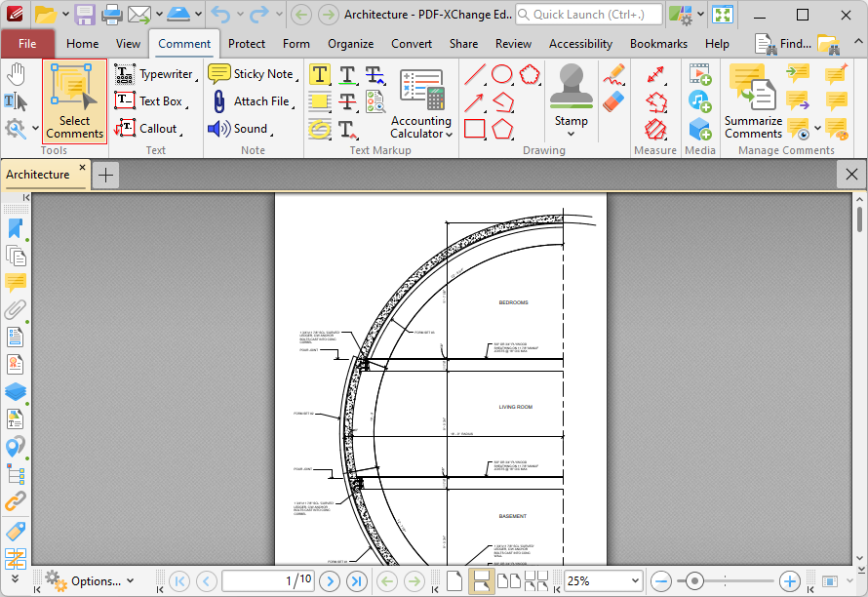Screen dimensions: 868x597
Task: Choose the Underline Text tool
Action: pyautogui.click(x=347, y=74)
